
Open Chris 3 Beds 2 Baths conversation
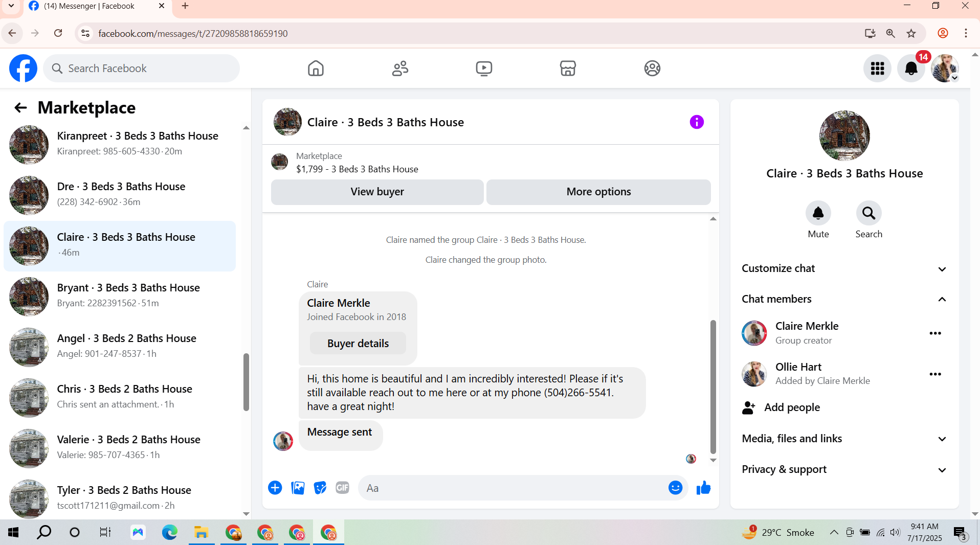(x=120, y=397)
